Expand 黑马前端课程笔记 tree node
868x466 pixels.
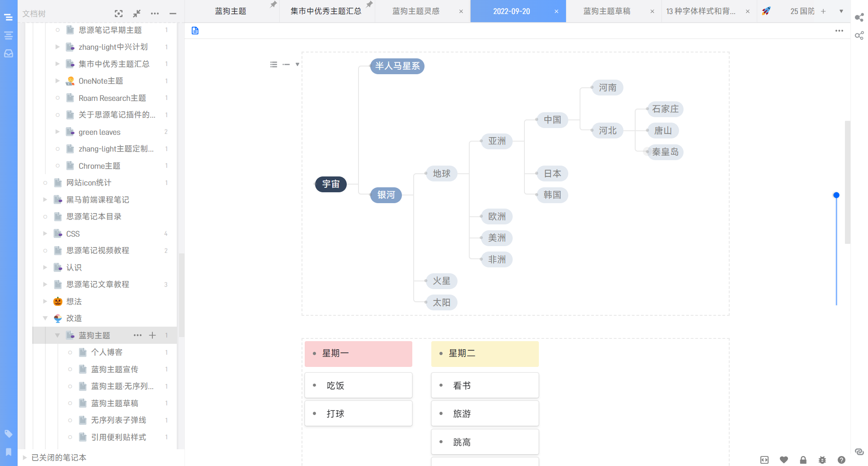(45, 200)
